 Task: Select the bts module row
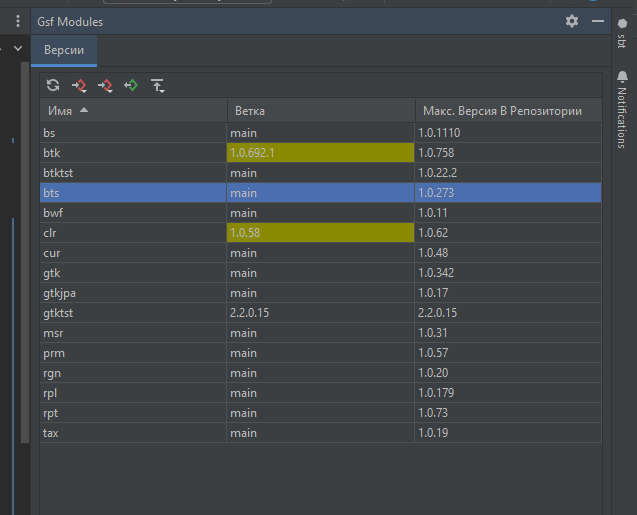click(x=132, y=192)
